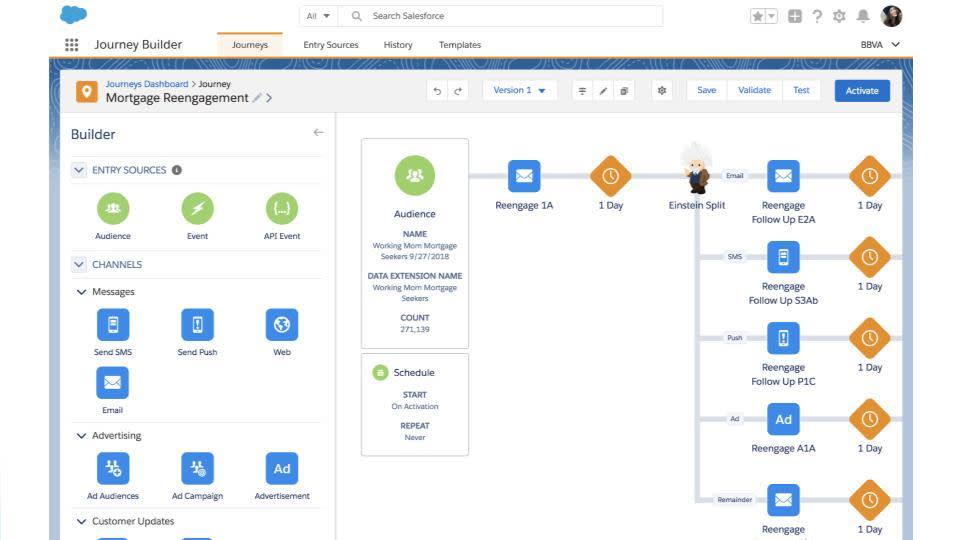Click the Validate button

(754, 90)
